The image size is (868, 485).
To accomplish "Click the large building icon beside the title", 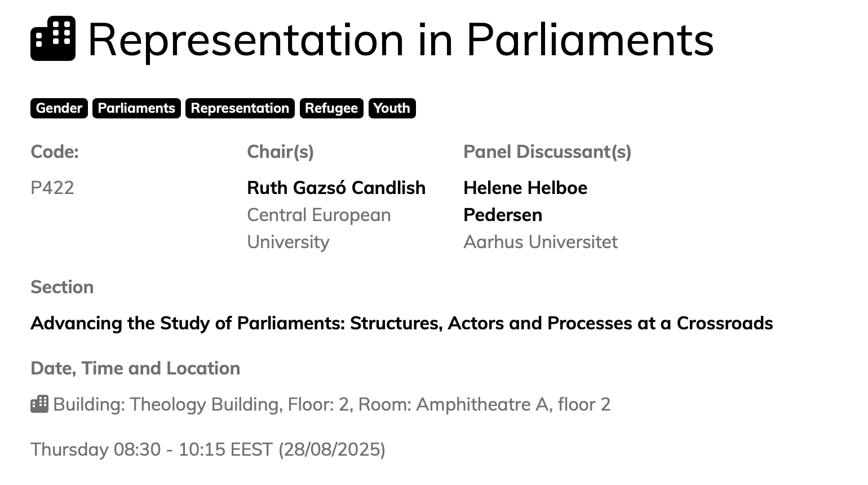I will [53, 39].
